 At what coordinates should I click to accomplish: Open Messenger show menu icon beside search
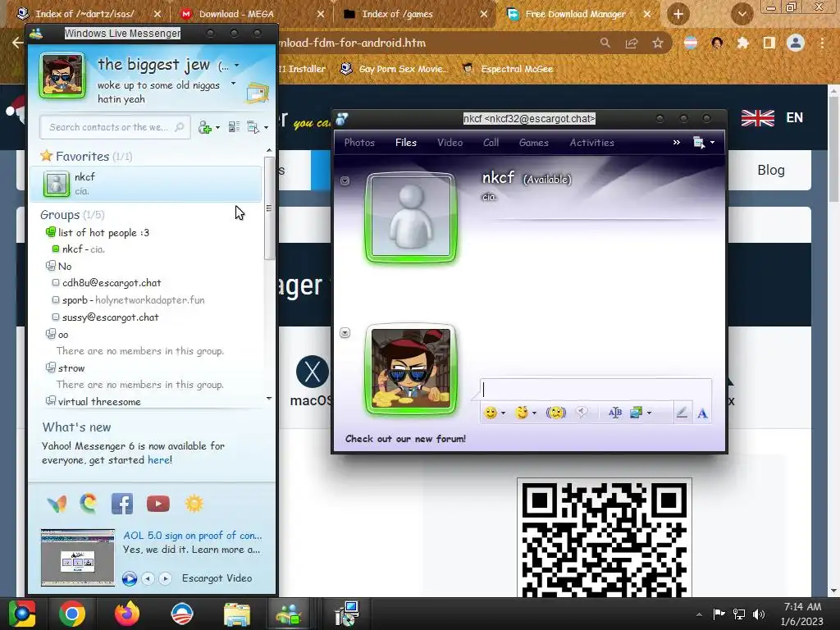pos(253,127)
